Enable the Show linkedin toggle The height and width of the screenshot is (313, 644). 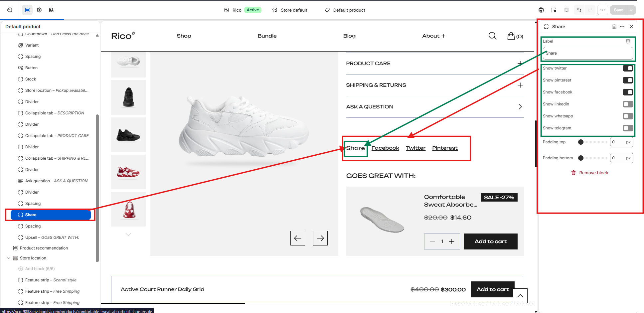[x=628, y=104]
